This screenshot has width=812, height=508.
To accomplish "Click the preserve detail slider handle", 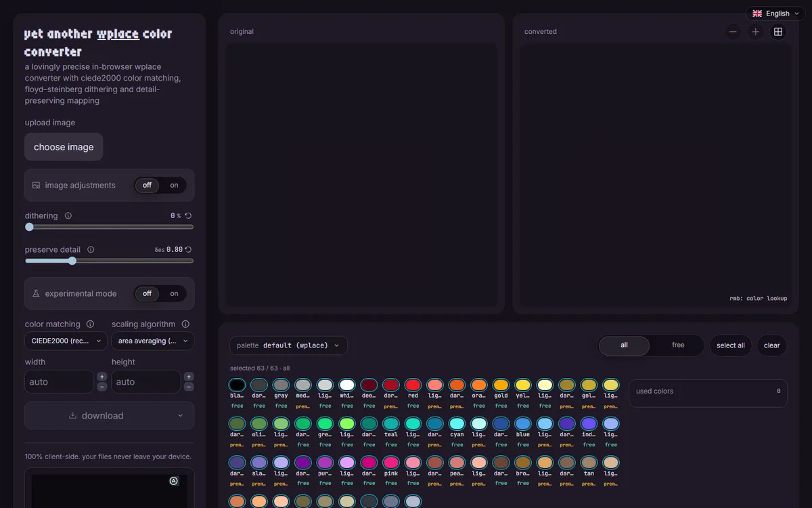I will pyautogui.click(x=72, y=261).
